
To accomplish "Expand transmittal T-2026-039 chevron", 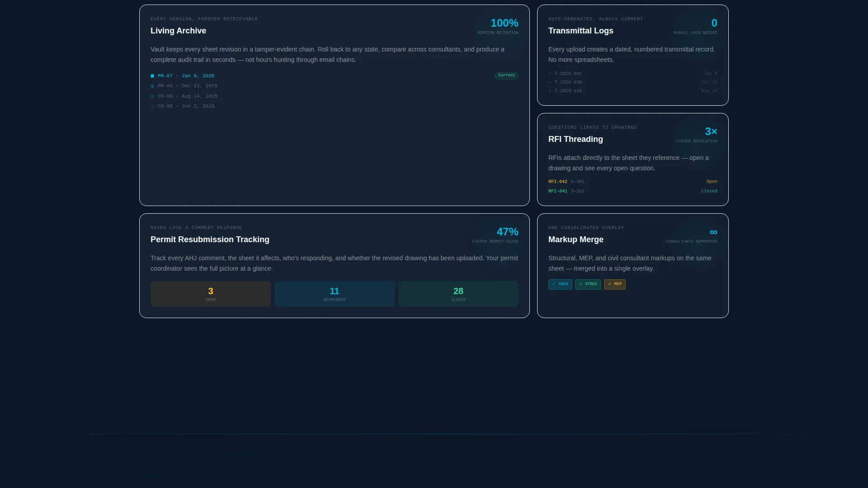I will click(x=550, y=82).
